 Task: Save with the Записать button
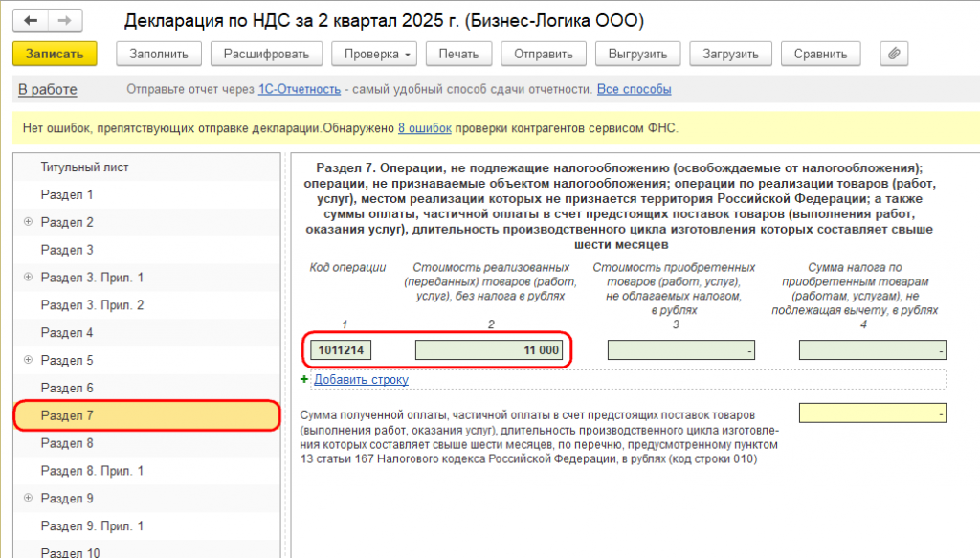click(x=55, y=54)
